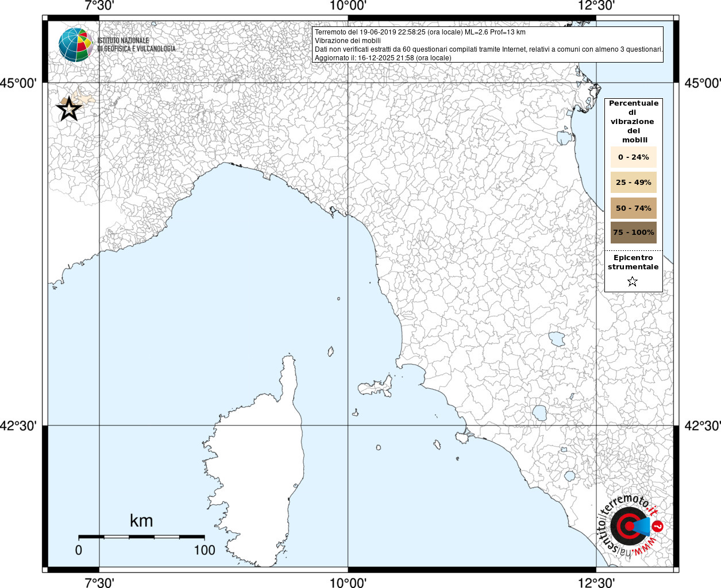
Task: Select the 50 - 74% color swatch
Action: (634, 208)
